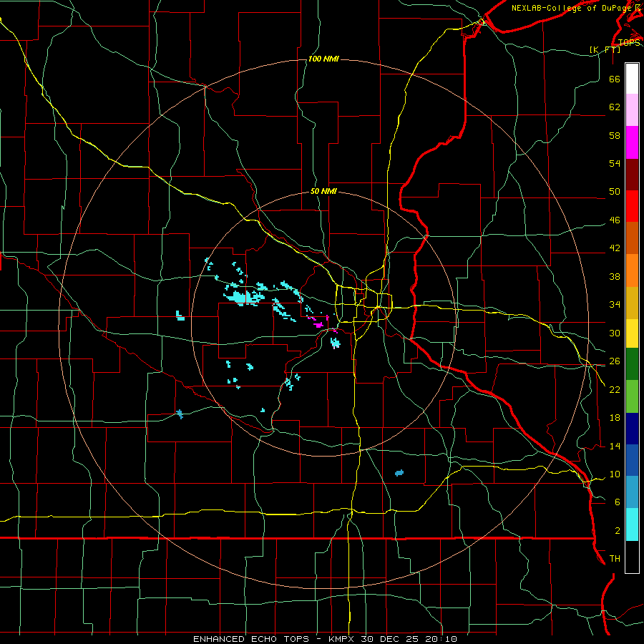This screenshot has width=644, height=644.
Task: Click the "TH" threshold label
Action: tap(615, 559)
